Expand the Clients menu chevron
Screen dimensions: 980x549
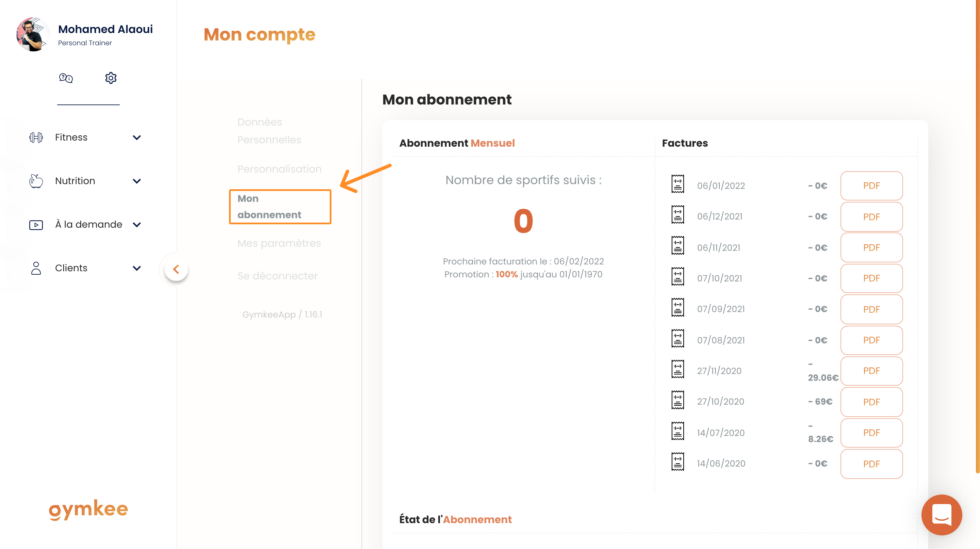click(137, 268)
